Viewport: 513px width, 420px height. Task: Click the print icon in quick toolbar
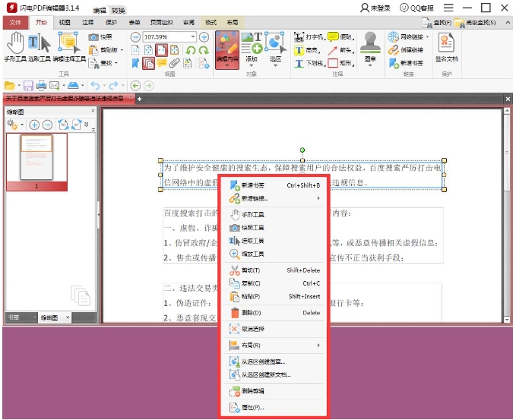pyautogui.click(x=41, y=86)
